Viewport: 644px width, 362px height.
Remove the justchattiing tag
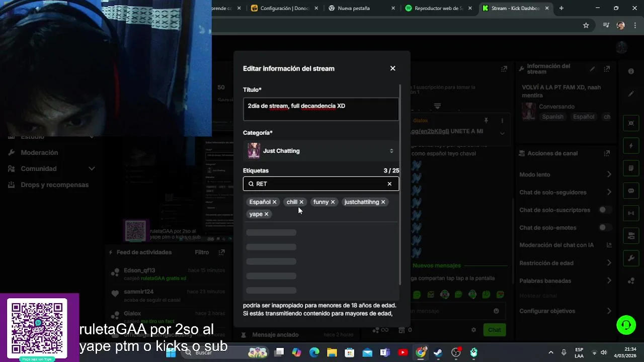(383, 202)
